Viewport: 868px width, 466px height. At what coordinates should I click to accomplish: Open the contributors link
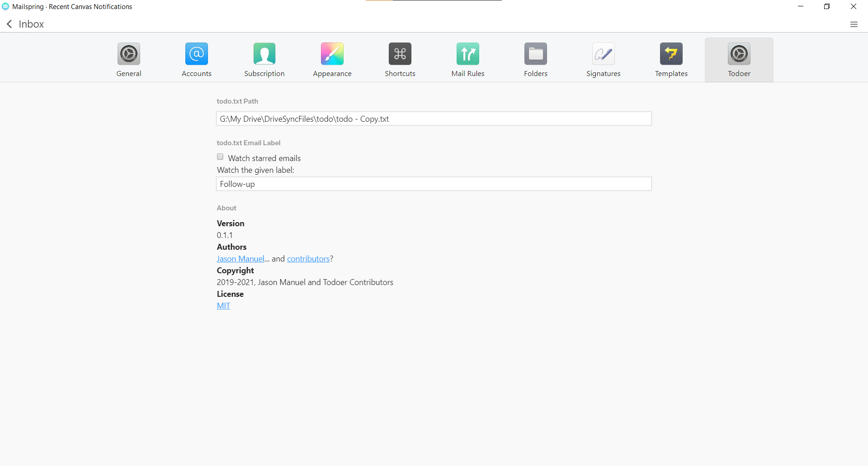pos(308,259)
